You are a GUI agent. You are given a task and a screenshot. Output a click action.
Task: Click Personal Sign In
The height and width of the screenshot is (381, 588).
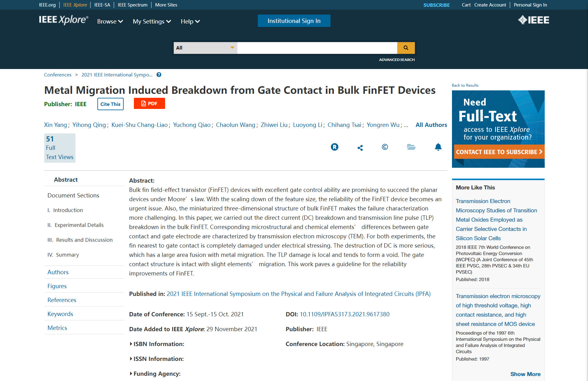tap(530, 5)
